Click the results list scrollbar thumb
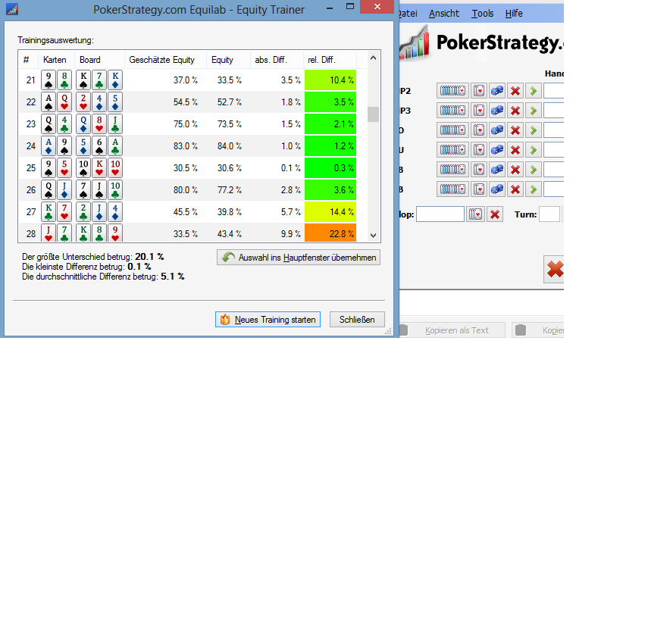The height and width of the screenshot is (644, 648). 373,114
